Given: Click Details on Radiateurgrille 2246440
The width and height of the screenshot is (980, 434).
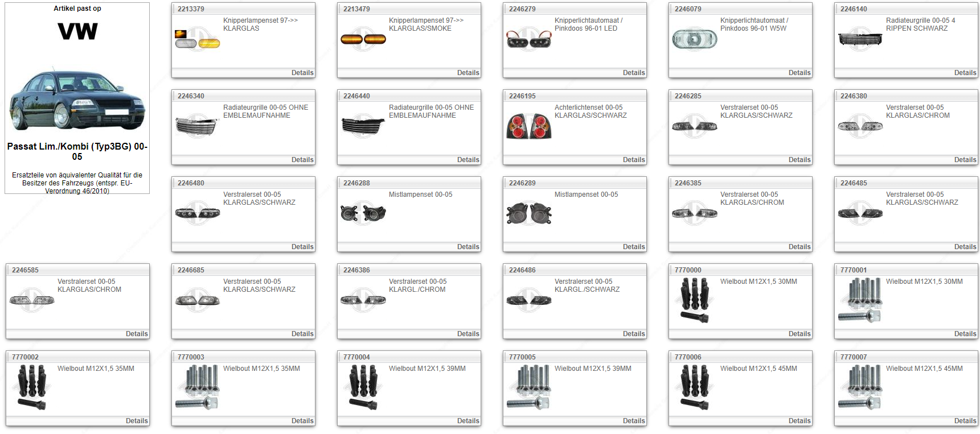Looking at the screenshot, I should tap(468, 160).
